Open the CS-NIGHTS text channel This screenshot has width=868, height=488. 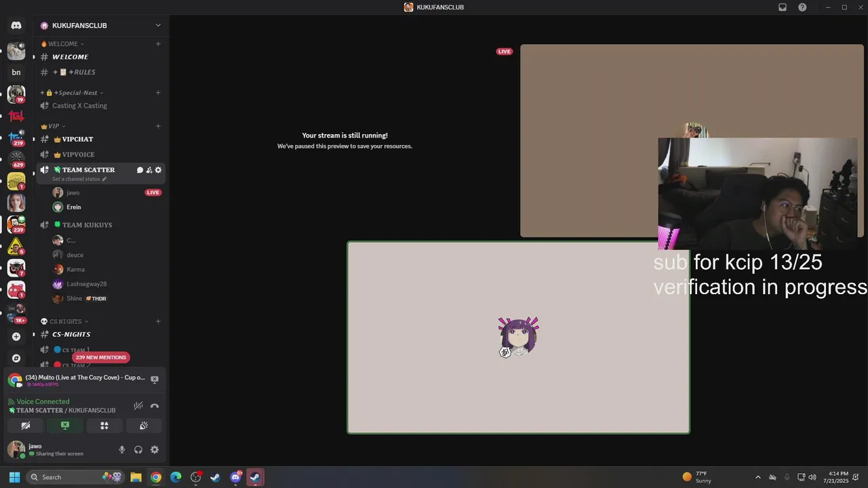tap(101, 334)
